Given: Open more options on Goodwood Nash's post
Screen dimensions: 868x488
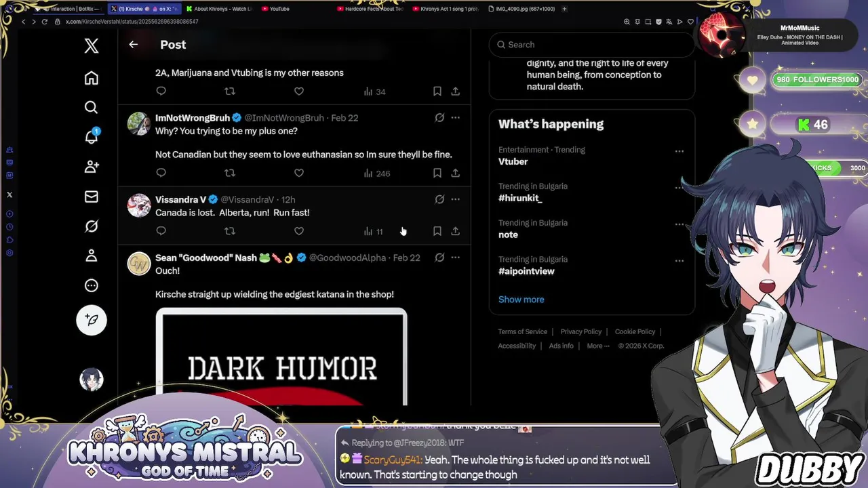Looking at the screenshot, I should tap(456, 258).
